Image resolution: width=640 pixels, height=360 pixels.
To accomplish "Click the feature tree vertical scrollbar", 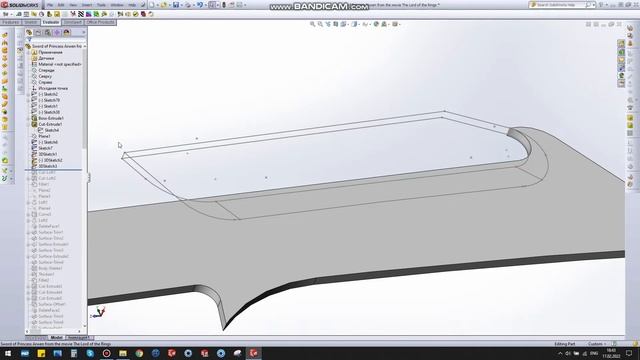I will (x=84, y=98).
